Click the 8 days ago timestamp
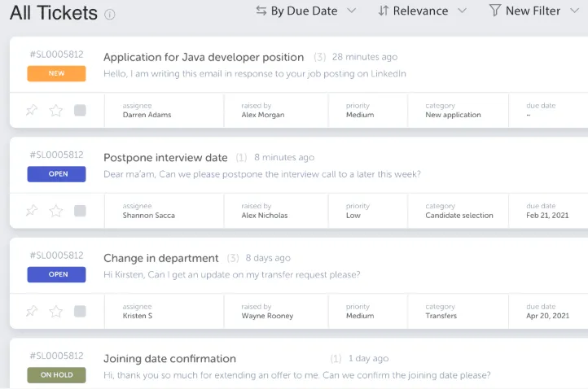Image resolution: width=588 pixels, height=389 pixels. pyautogui.click(x=268, y=258)
